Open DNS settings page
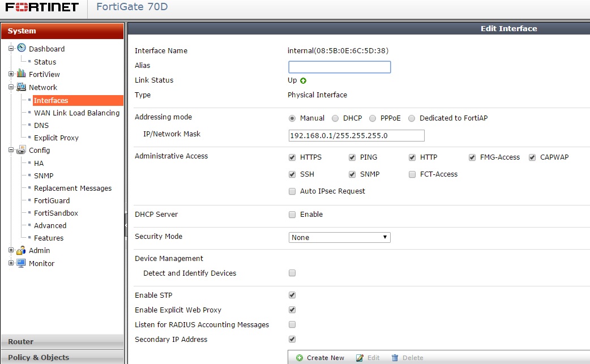 (x=41, y=125)
